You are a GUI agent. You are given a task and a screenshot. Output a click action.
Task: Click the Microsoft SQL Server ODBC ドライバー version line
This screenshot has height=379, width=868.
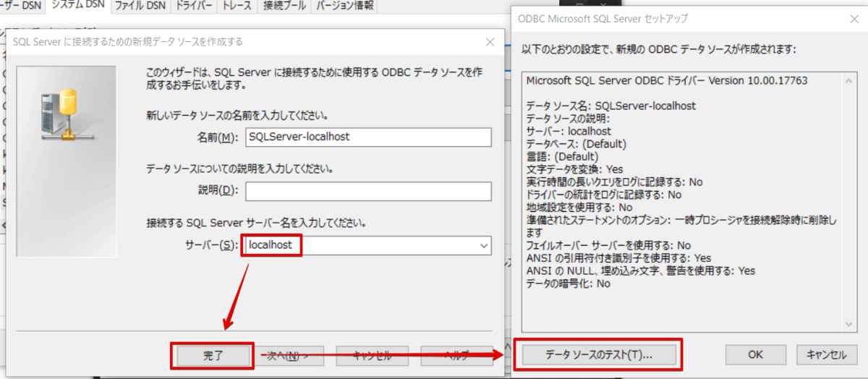click(x=667, y=80)
